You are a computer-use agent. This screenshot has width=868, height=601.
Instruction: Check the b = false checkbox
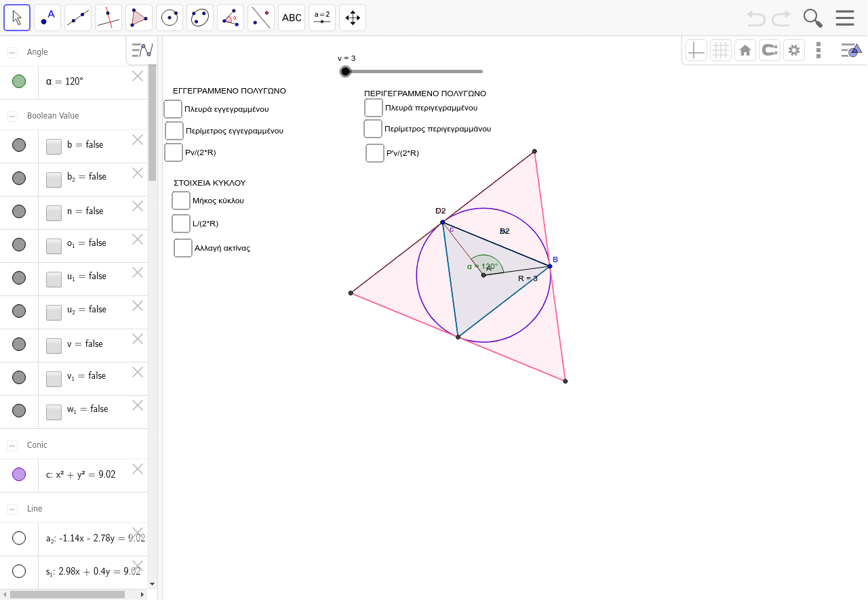pos(54,146)
